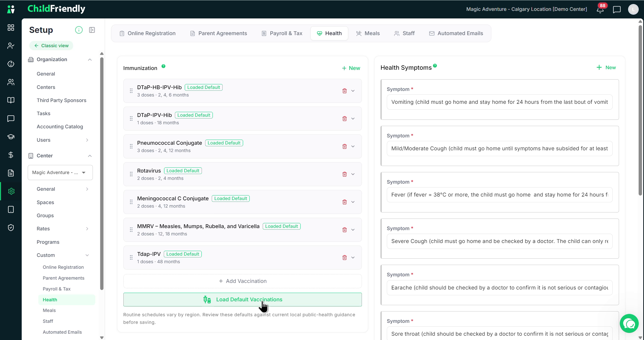
Task: Click Add Vaccination button
Action: 243,281
